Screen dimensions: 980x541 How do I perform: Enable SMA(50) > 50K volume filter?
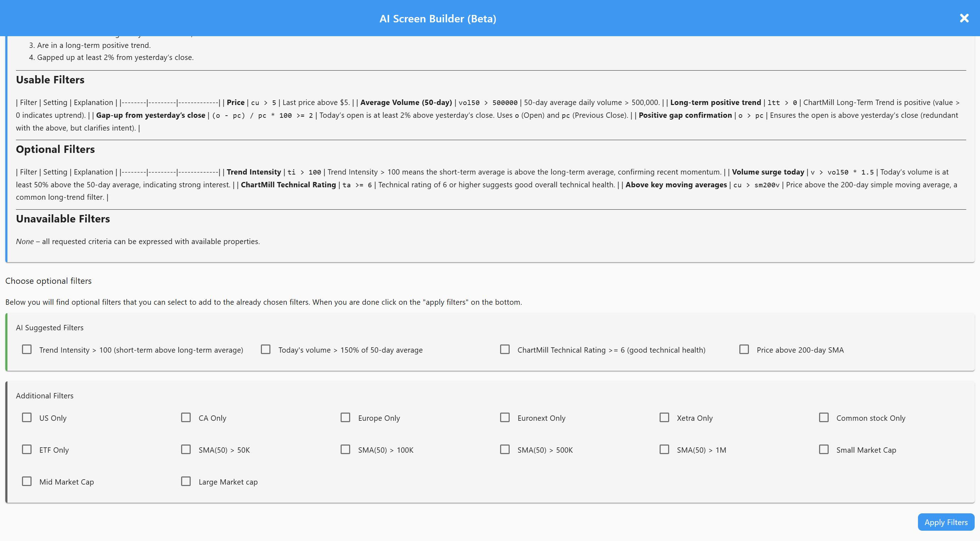point(186,449)
